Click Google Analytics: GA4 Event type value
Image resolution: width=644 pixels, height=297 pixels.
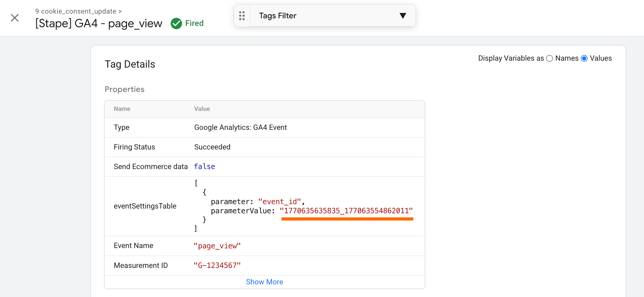point(240,127)
